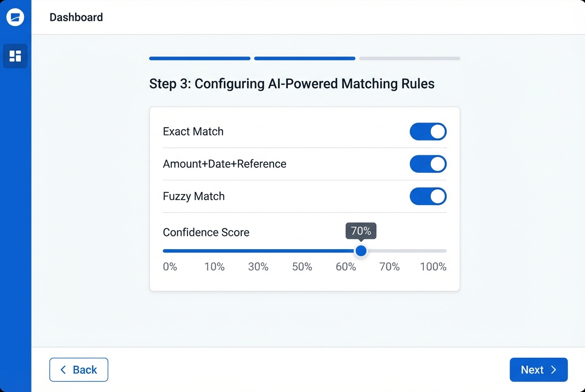Screen dimensions: 585x392
Task: Click the blue logo at top of sidebar
Action: (15, 17)
